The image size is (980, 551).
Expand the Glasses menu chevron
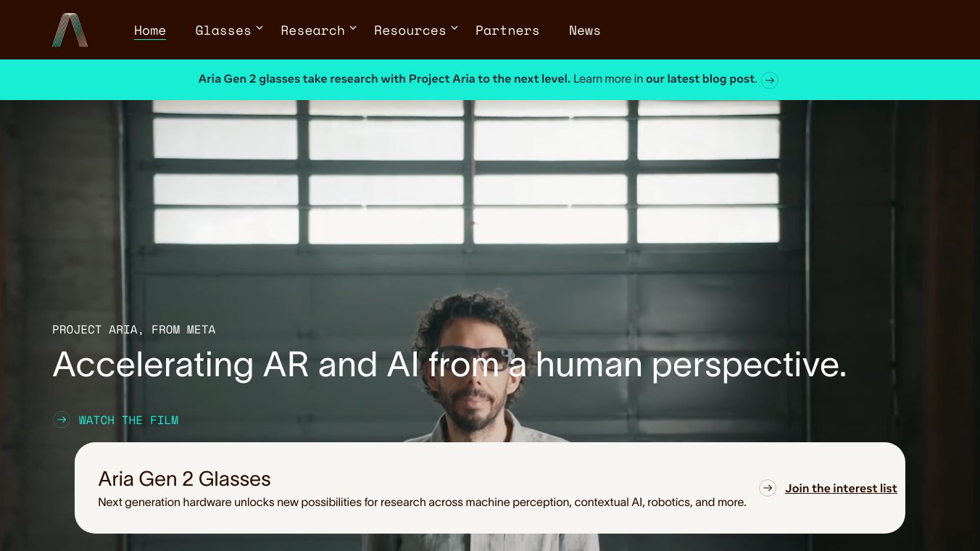pyautogui.click(x=260, y=28)
